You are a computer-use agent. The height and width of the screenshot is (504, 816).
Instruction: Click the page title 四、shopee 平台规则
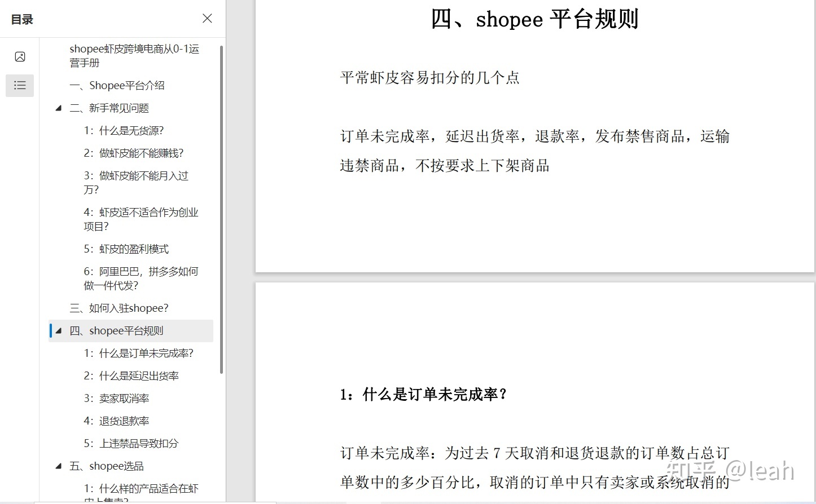click(x=534, y=19)
